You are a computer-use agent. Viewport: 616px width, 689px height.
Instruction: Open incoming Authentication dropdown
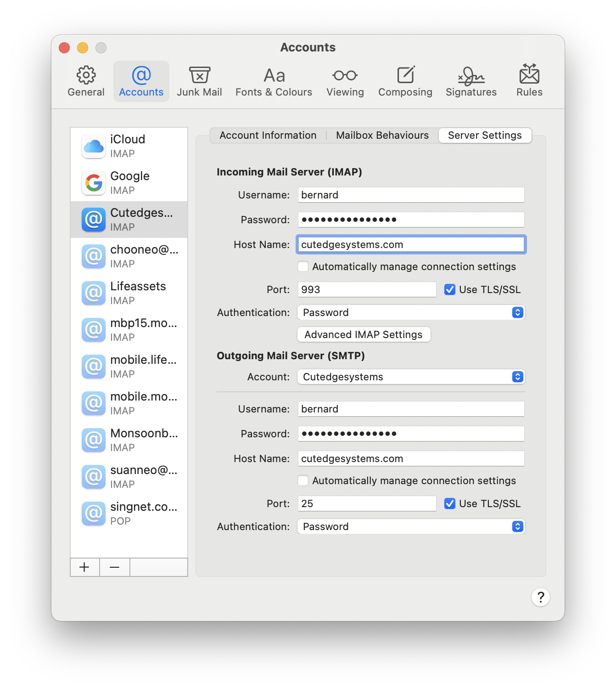click(411, 312)
